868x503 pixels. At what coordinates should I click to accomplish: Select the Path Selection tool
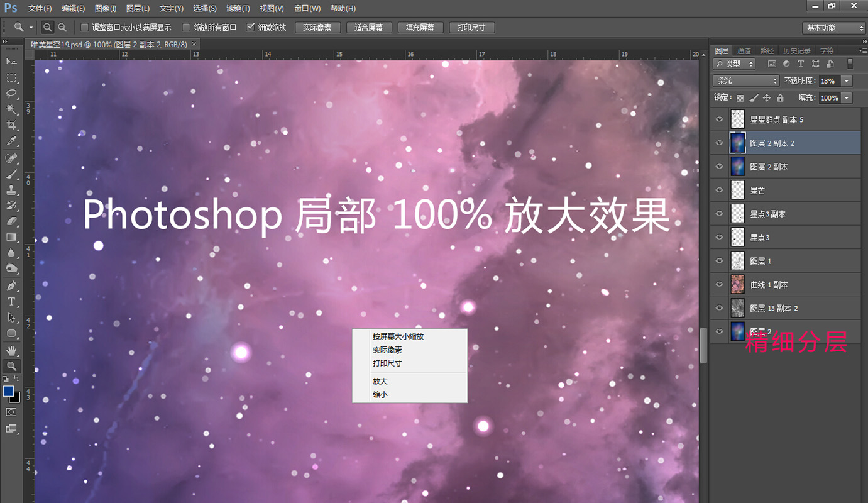coord(11,318)
